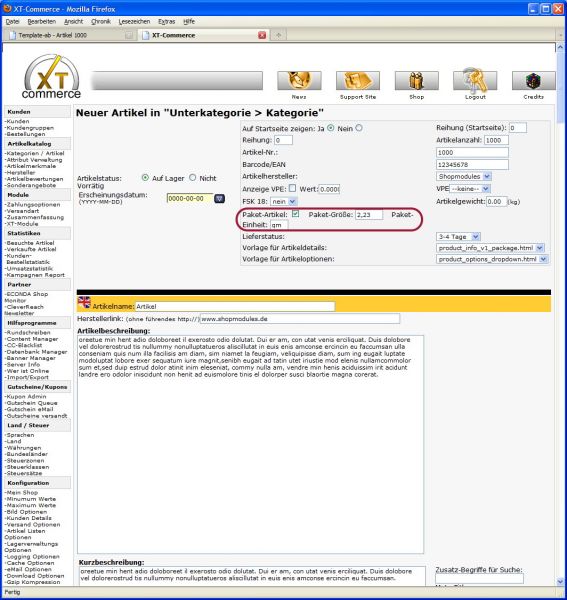The height and width of the screenshot is (600, 567).
Task: Click the Zusatz-Begriffe für Suche field
Action: coord(479,578)
